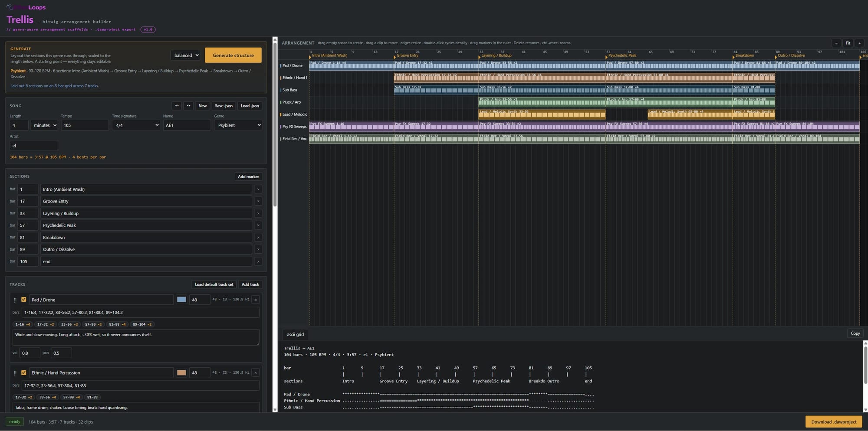Click Load default track set

214,284
